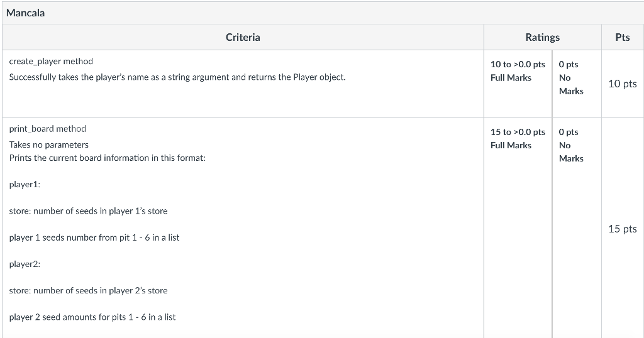The height and width of the screenshot is (338, 644).
Task: Click 'Prints the current board information' text
Action: click(107, 158)
